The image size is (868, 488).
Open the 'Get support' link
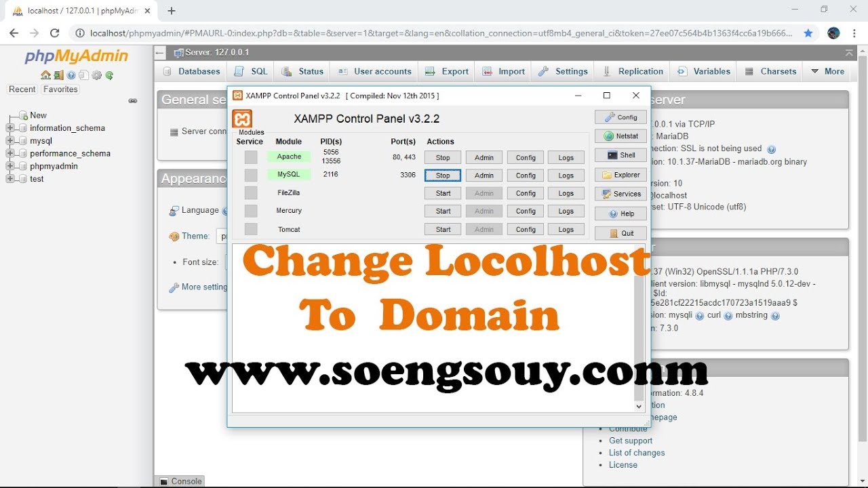click(631, 441)
